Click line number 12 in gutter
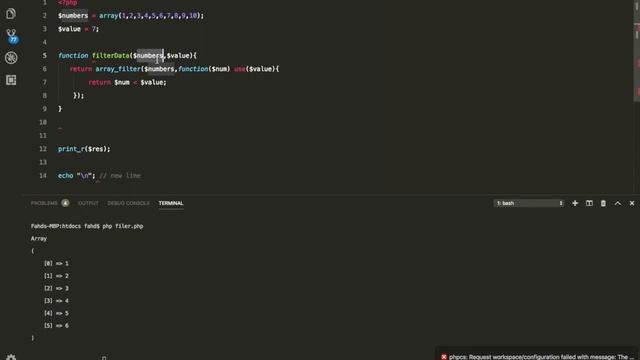640x360 pixels. tap(43, 149)
